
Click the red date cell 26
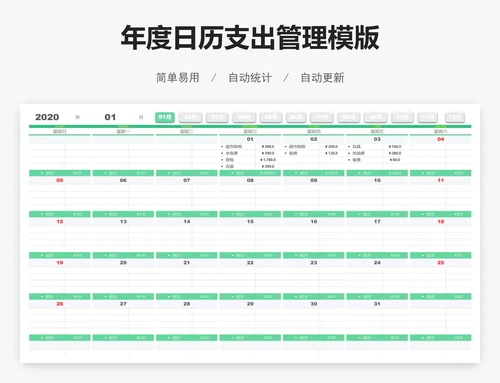[60, 304]
